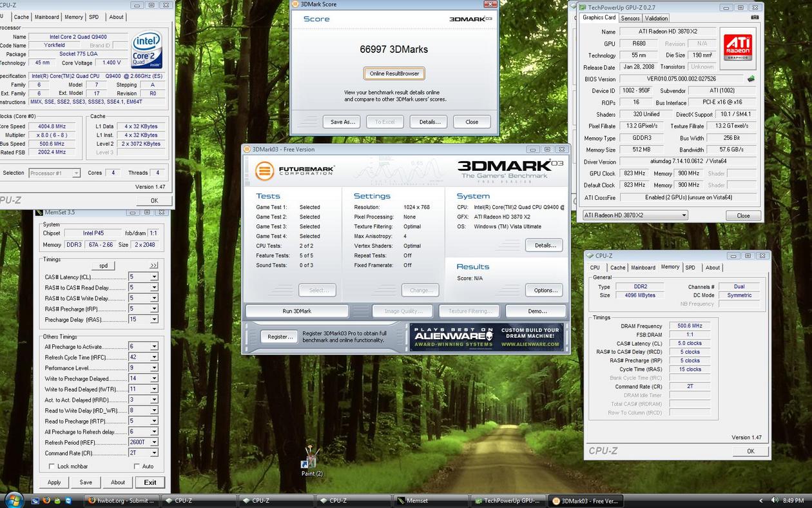The image size is (812, 508).
Task: Click the DRAM Frequency 500.6 MHz value
Action: point(690,326)
